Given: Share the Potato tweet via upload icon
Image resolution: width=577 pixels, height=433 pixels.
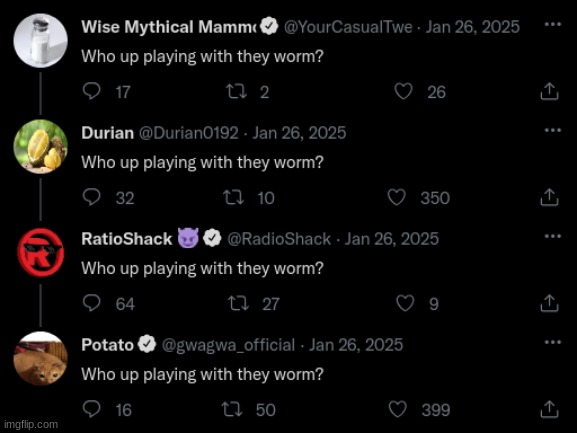Looking at the screenshot, I should 549,409.
